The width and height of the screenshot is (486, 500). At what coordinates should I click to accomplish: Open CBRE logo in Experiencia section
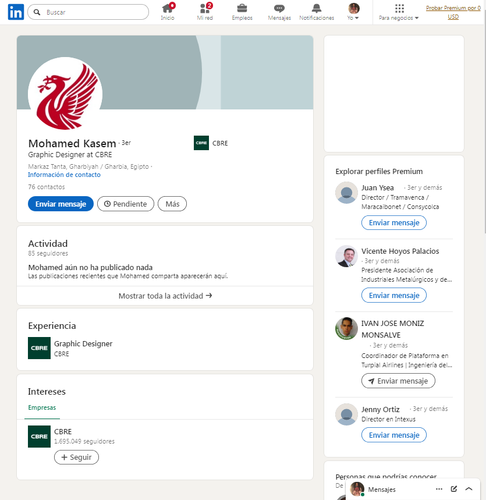pyautogui.click(x=39, y=348)
